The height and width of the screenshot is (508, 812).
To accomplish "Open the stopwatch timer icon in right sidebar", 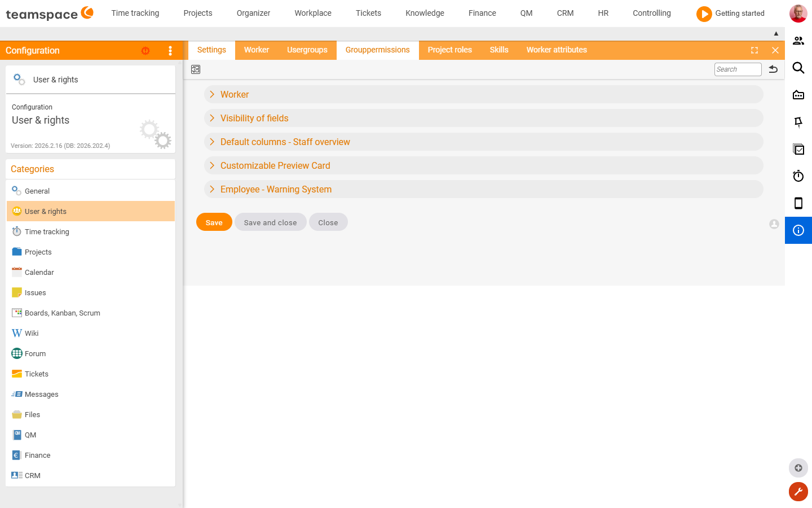I will point(798,176).
